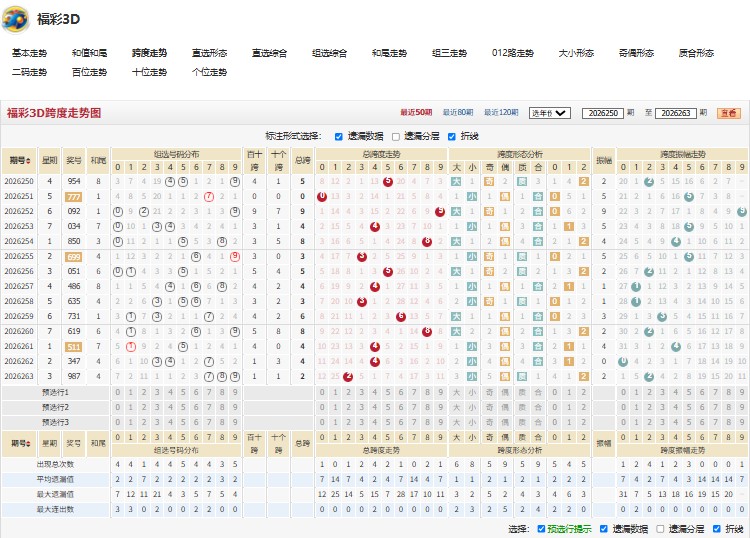The height and width of the screenshot is (538, 750).
Task: Click highlighted prize number 699
Action: pos(73,257)
